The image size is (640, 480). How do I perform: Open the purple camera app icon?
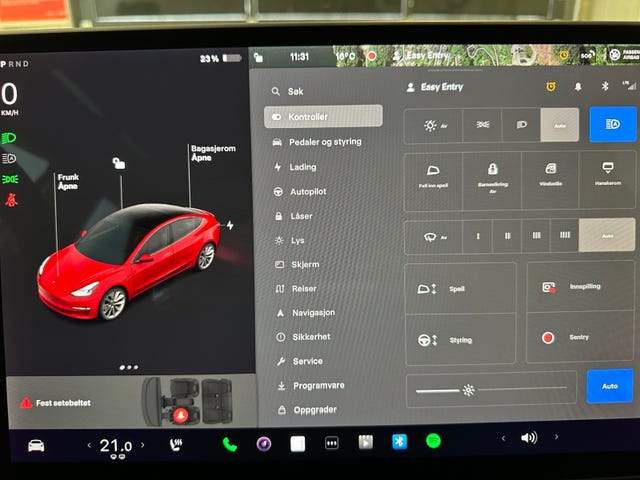[x=264, y=444]
